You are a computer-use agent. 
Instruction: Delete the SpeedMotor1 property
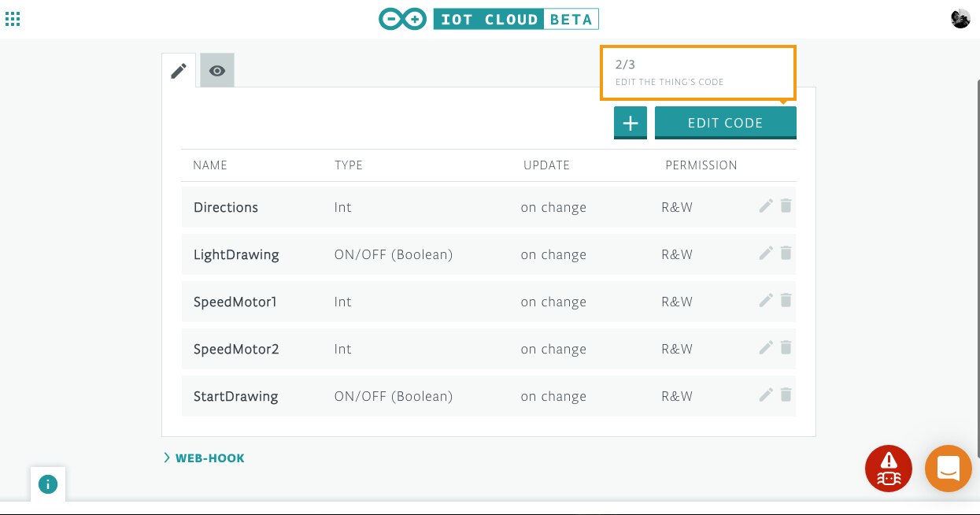pos(786,301)
